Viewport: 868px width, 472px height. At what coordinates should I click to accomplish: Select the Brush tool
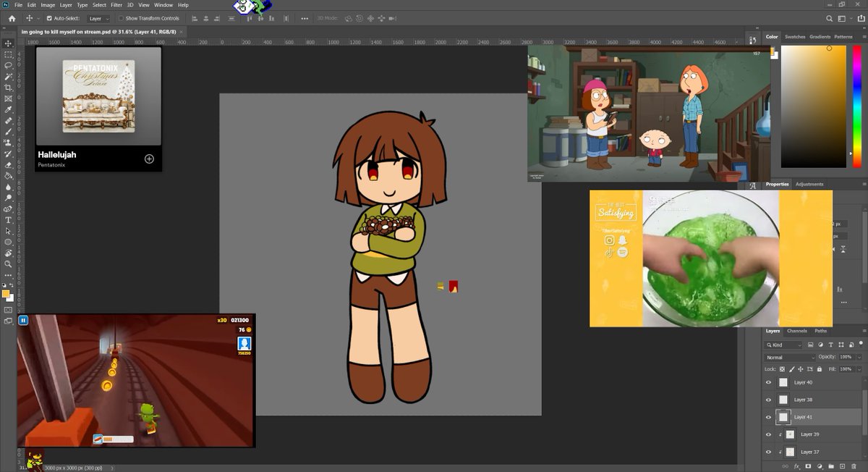pyautogui.click(x=8, y=131)
